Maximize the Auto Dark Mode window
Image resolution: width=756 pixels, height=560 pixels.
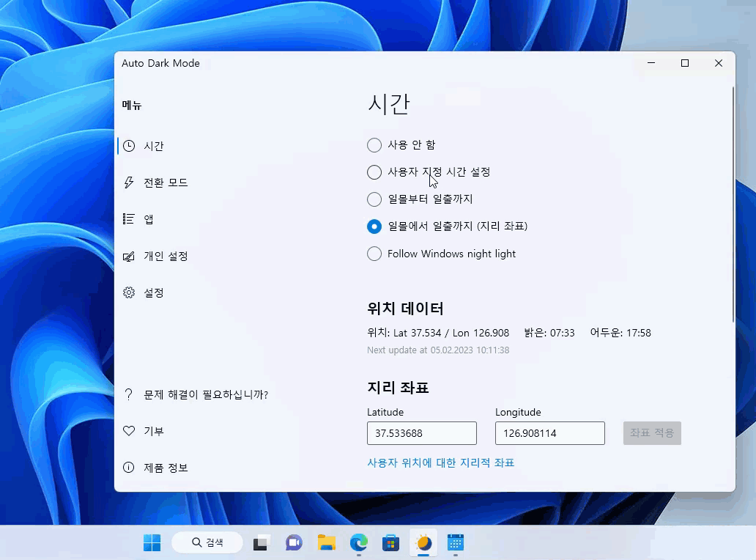[685, 63]
